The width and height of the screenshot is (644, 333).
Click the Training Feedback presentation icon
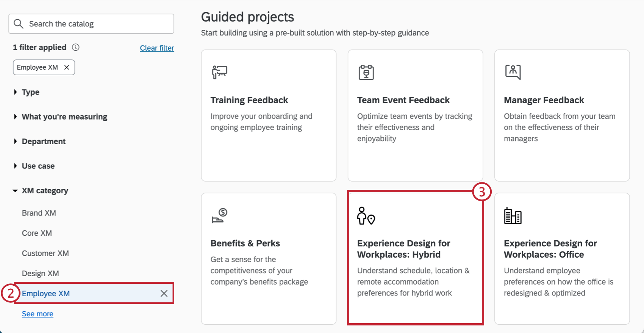219,72
